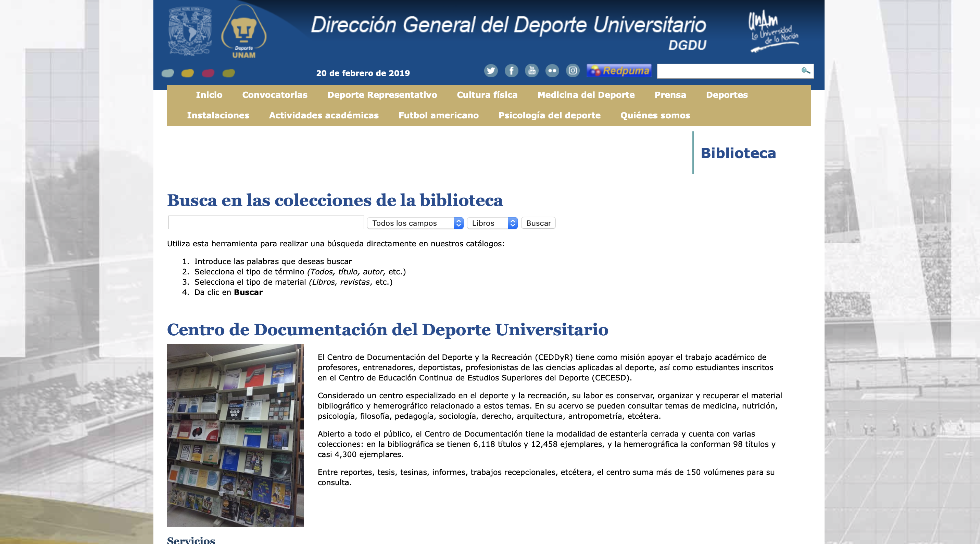Open the Instalaciones menu
Viewport: 980px width, 544px height.
click(218, 116)
